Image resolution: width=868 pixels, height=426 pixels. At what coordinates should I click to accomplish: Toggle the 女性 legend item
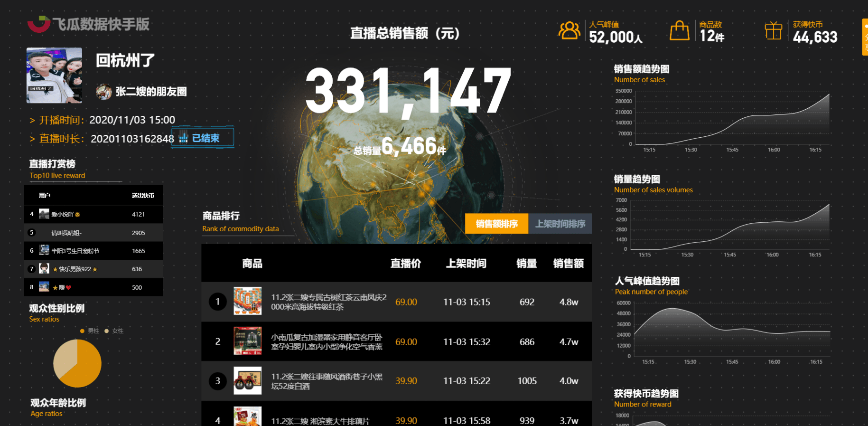click(x=114, y=331)
